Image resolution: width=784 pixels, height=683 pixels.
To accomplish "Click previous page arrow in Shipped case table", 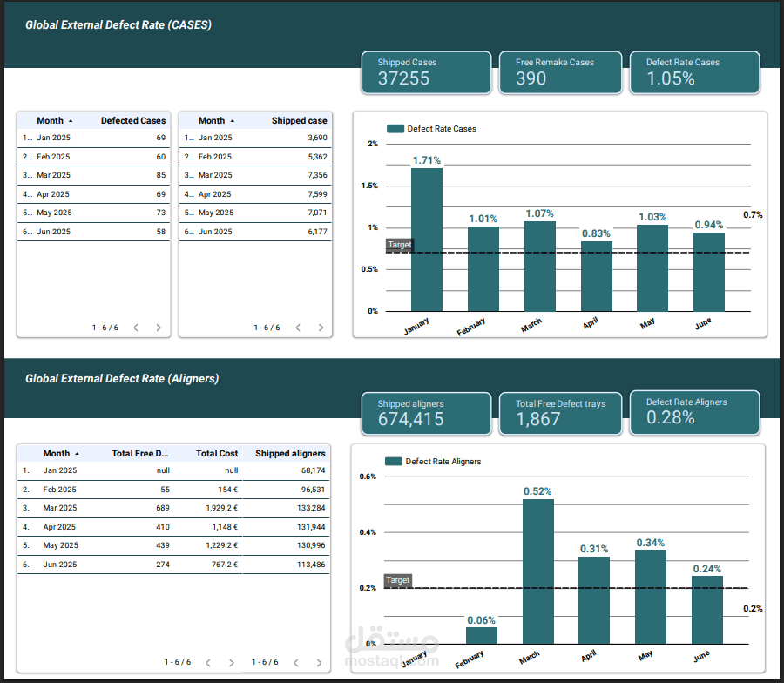I will (x=298, y=328).
